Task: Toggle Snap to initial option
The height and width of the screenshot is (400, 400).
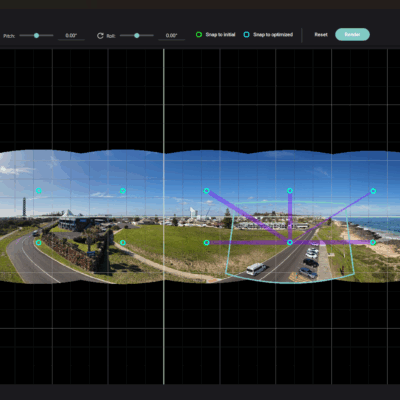Action: point(216,35)
